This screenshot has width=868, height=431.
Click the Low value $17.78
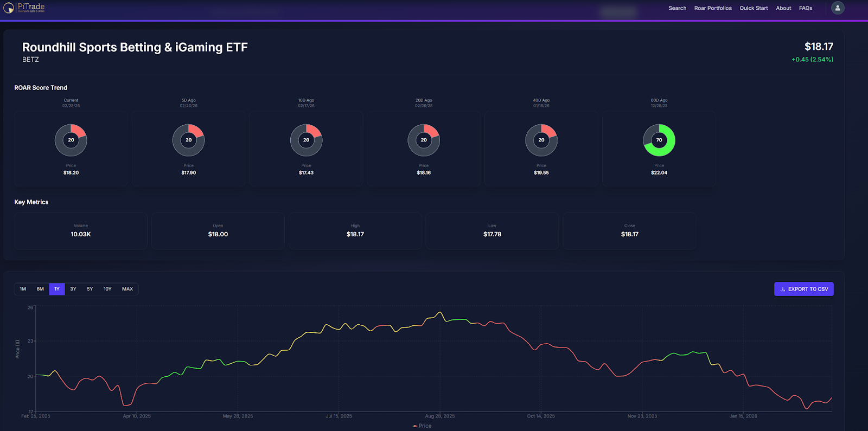pyautogui.click(x=493, y=234)
